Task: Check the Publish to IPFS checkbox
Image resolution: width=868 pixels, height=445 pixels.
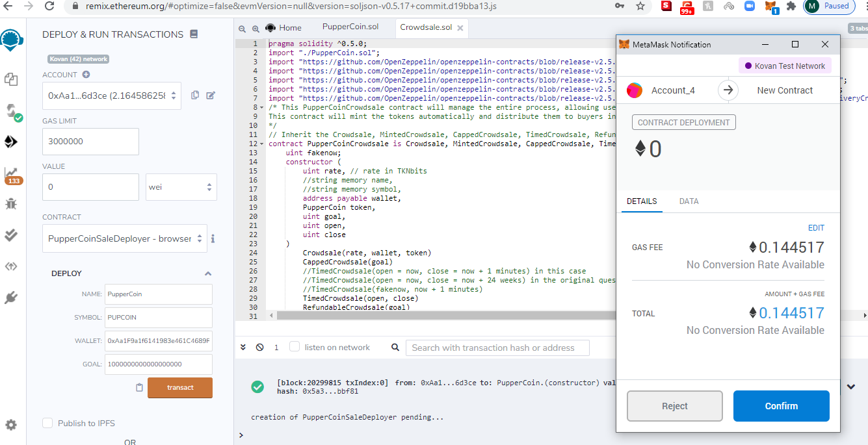Action: coord(47,423)
